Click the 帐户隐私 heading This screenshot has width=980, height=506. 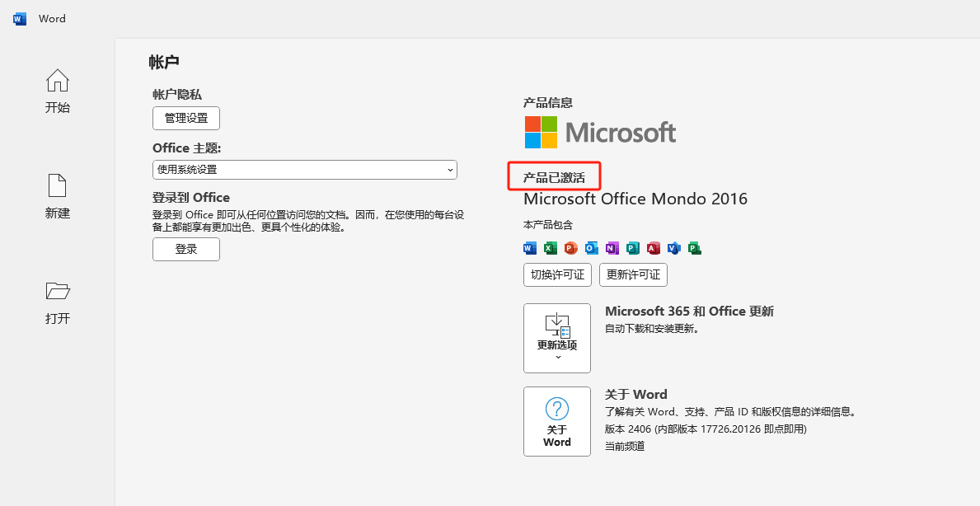[177, 94]
